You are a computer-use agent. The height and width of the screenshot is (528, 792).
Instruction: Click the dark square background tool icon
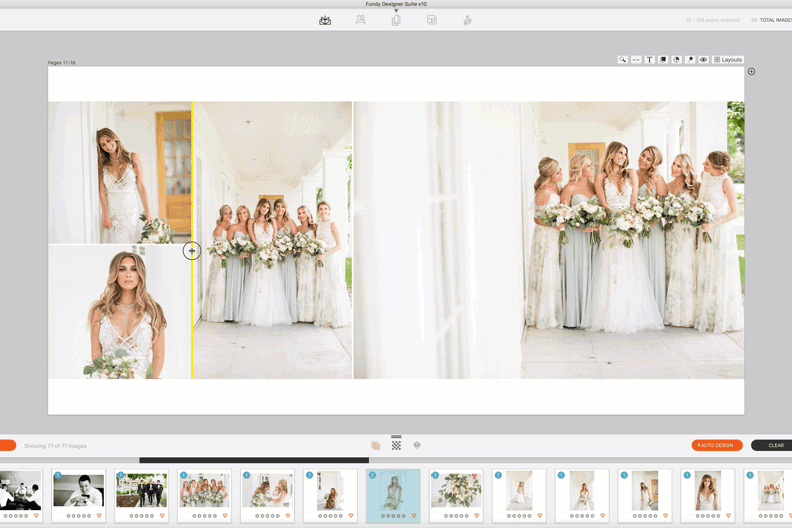pyautogui.click(x=663, y=60)
